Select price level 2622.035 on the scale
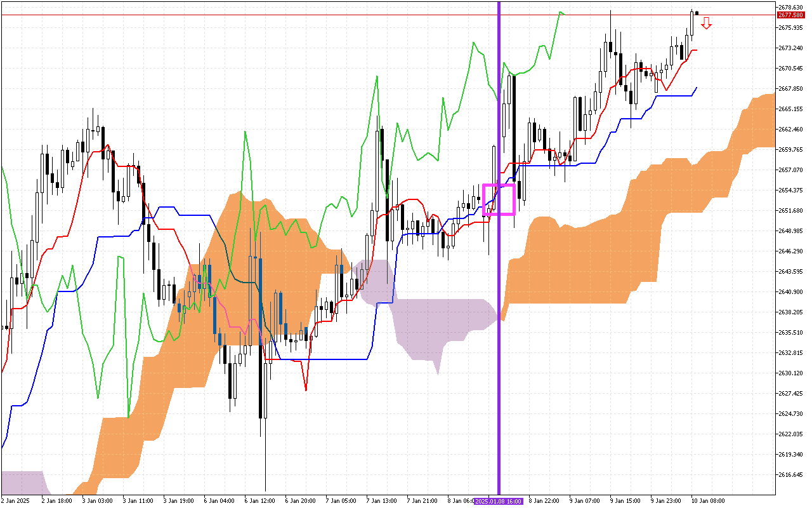Screen dimensions: 812x508 pyautogui.click(x=790, y=434)
